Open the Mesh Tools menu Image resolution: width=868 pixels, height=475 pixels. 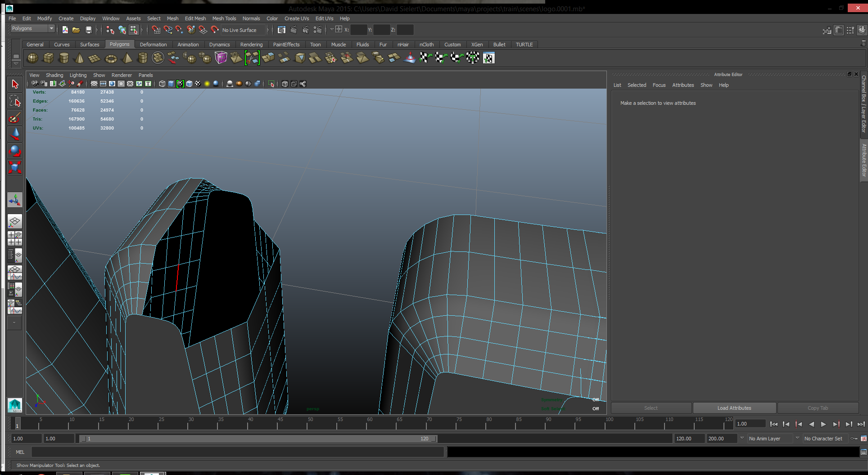tap(224, 18)
